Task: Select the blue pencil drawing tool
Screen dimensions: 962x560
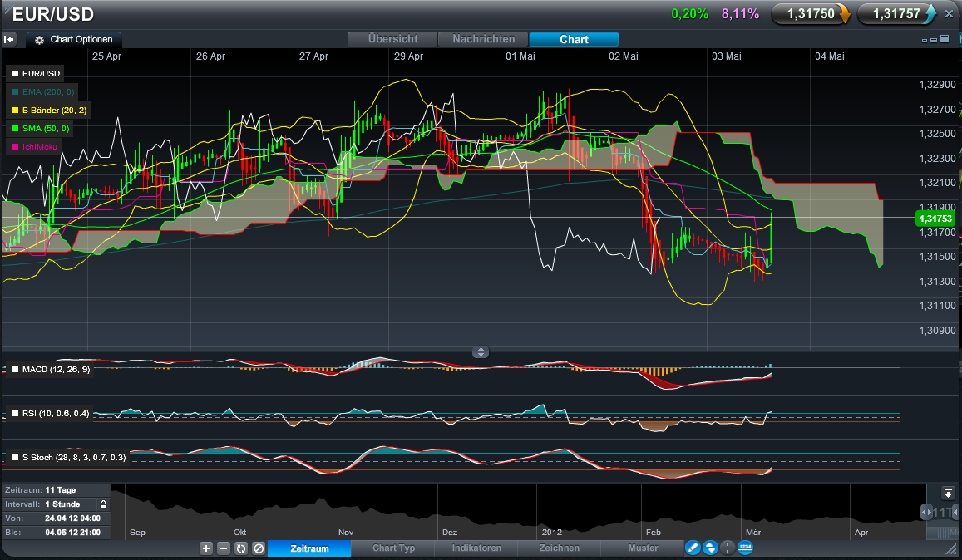Action: pos(693,548)
